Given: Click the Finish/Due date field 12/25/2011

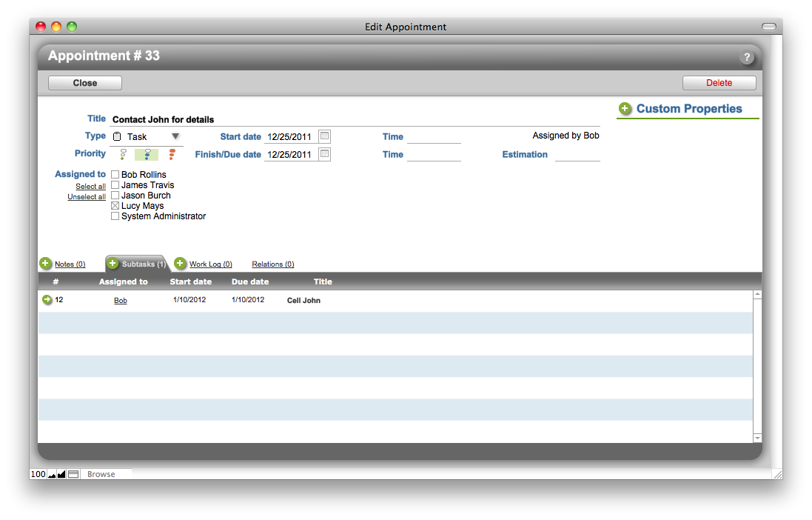Looking at the screenshot, I should (x=290, y=155).
